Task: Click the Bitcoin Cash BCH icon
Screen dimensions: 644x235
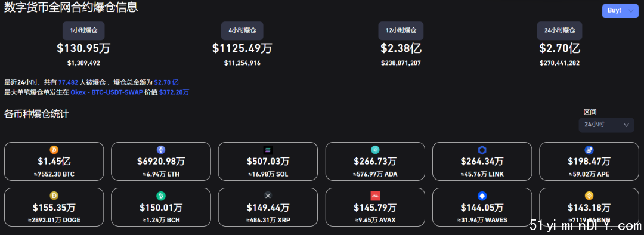Action: [x=161, y=196]
